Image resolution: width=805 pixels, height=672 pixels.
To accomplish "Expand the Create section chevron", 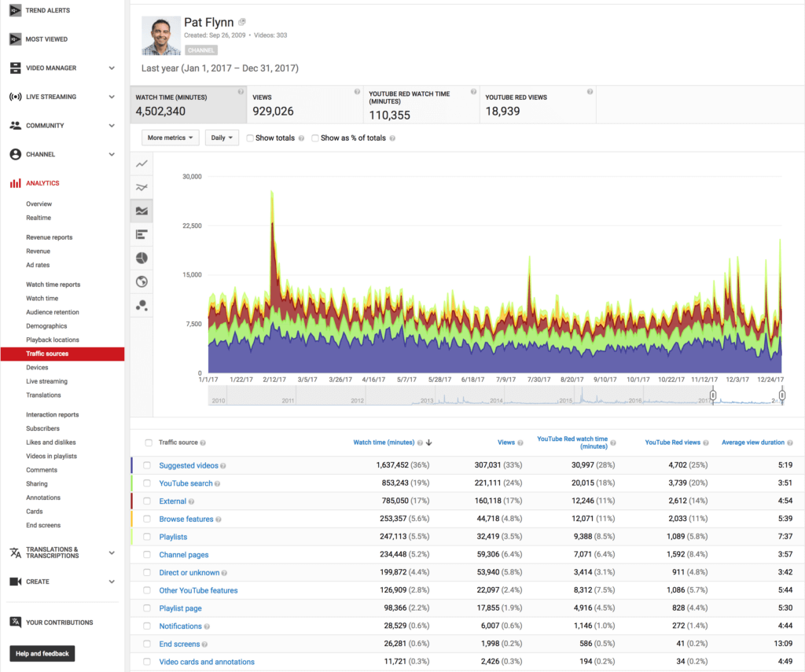I will (112, 582).
